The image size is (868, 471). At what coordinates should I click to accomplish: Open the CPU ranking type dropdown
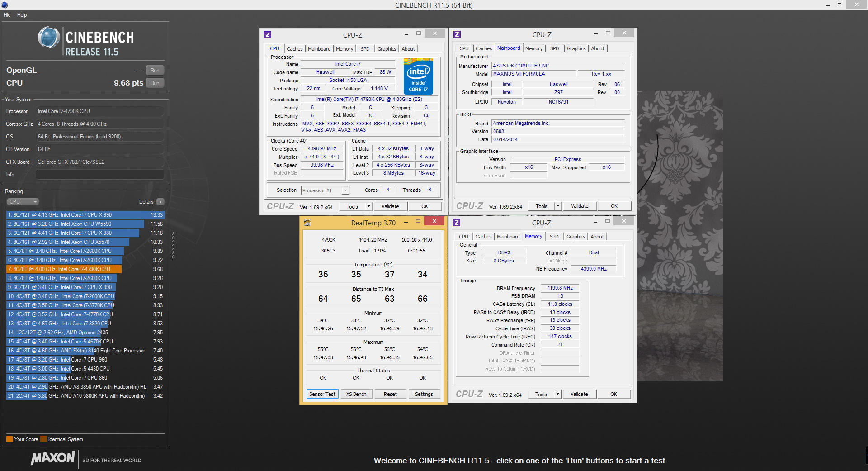point(23,202)
